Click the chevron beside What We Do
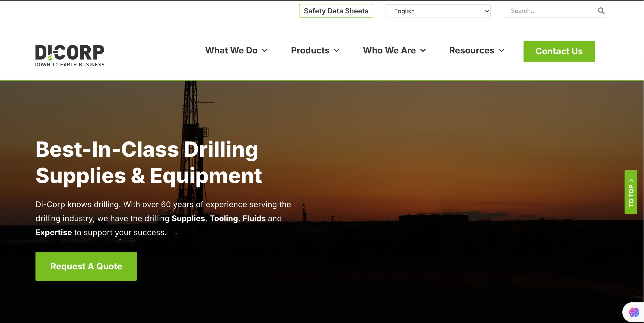 coord(265,51)
